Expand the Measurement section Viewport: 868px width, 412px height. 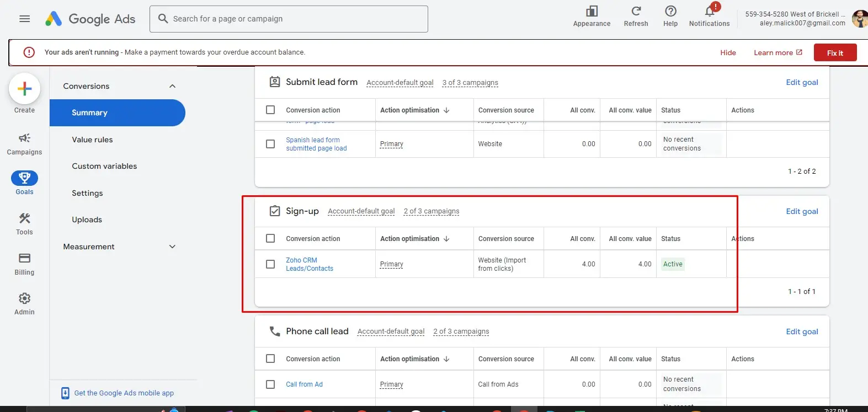coord(172,247)
